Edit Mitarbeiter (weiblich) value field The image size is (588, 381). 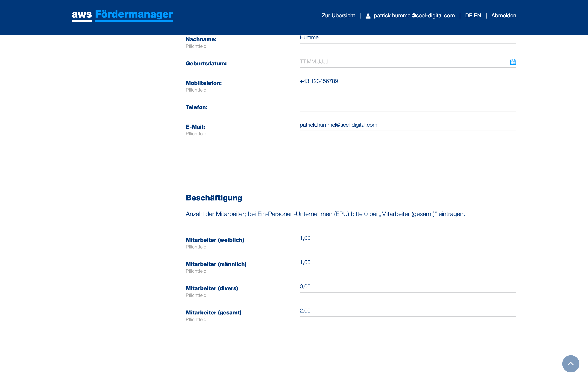pos(408,238)
